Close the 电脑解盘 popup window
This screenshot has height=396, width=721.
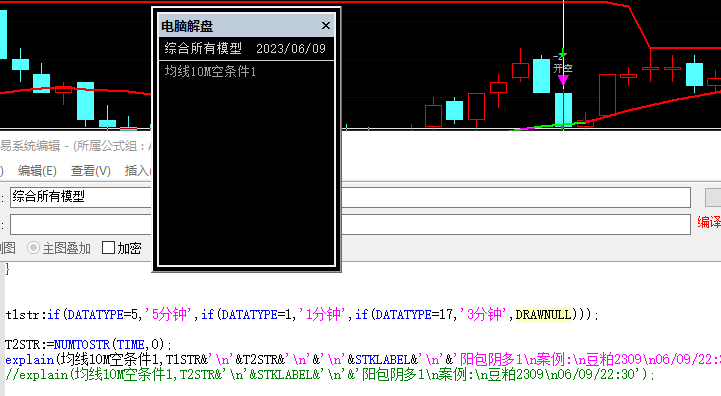pos(326,26)
